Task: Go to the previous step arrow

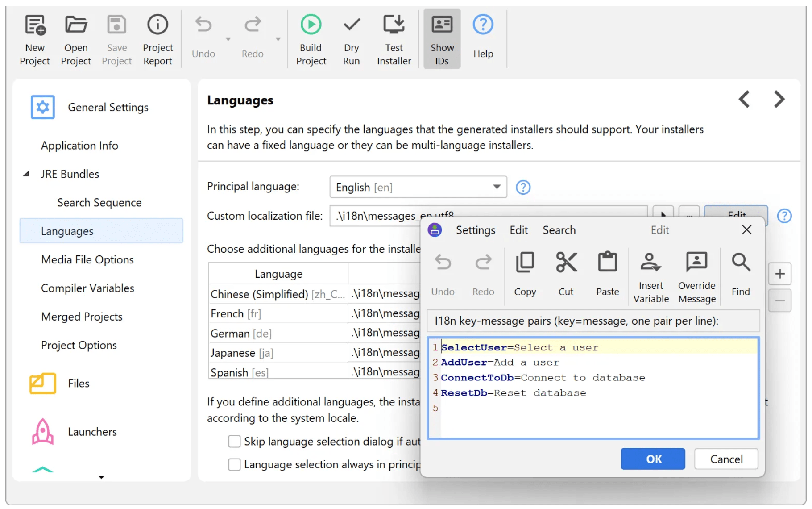Action: [744, 99]
